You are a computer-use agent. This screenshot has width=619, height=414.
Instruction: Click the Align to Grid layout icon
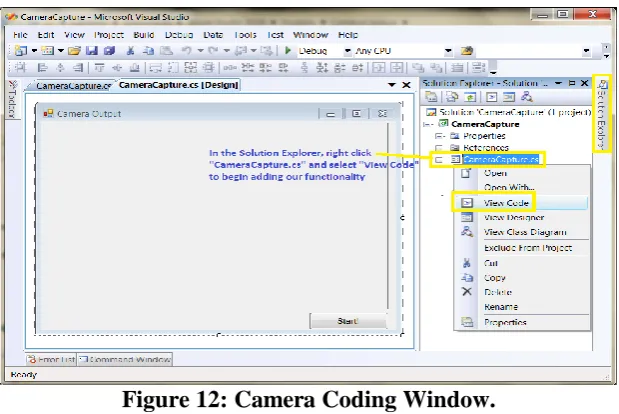click(21, 67)
